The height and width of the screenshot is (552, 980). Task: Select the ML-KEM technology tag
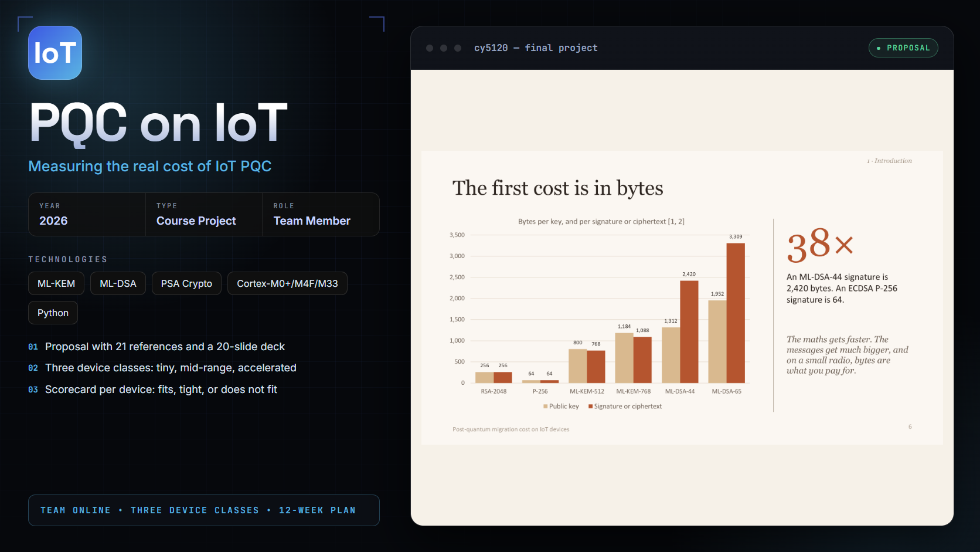[56, 283]
